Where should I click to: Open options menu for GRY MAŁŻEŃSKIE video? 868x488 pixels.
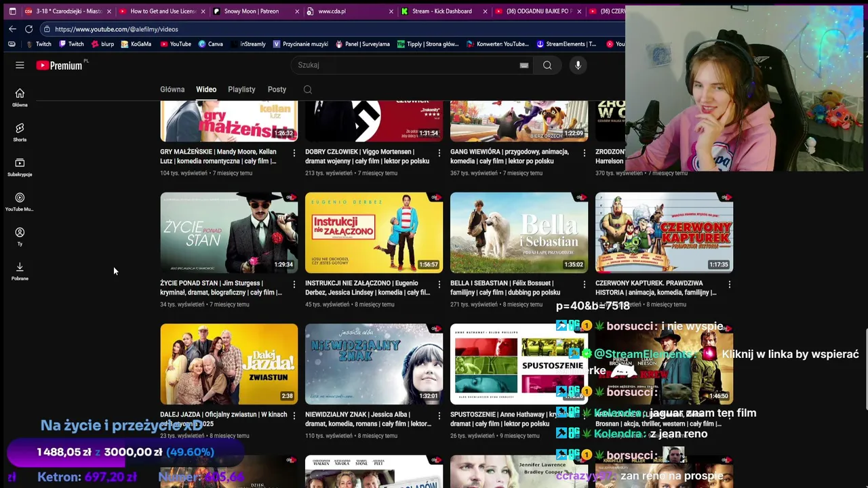coord(294,153)
